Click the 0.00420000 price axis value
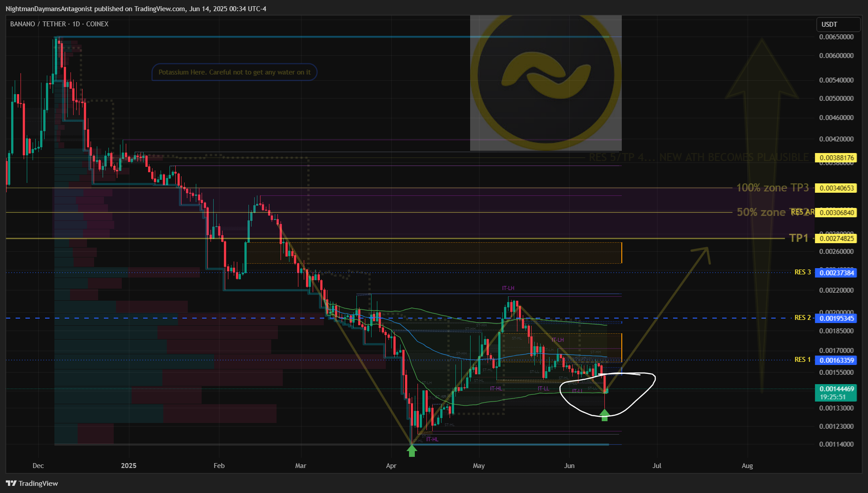 pos(836,139)
